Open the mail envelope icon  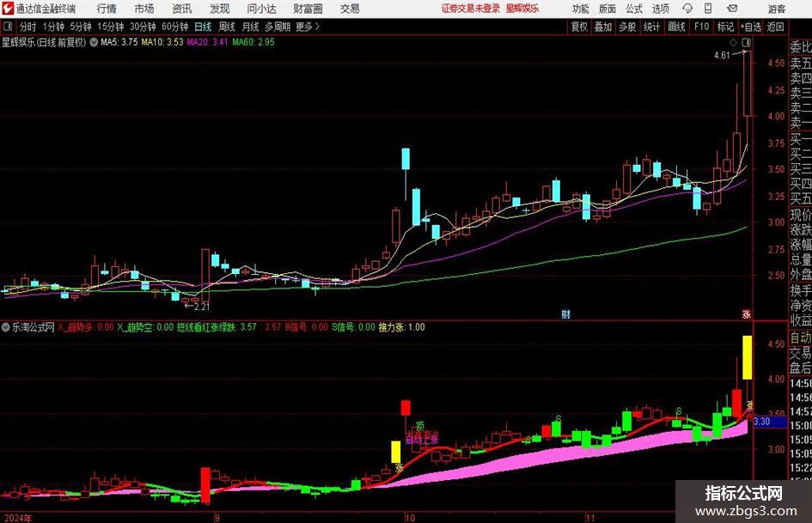732,9
